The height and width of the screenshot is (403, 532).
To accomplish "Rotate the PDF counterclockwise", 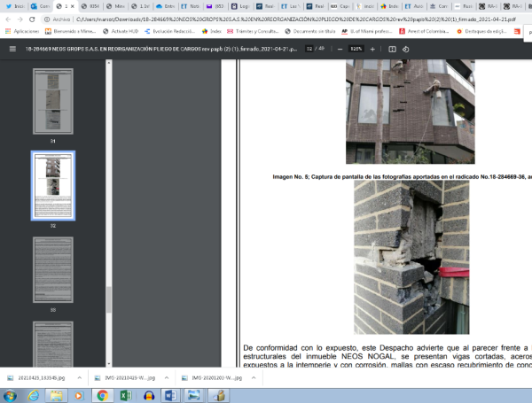I will tap(406, 49).
